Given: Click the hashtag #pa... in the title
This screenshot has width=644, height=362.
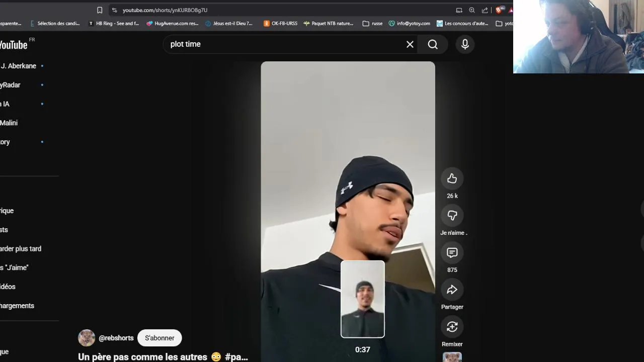Looking at the screenshot, I should click(236, 357).
